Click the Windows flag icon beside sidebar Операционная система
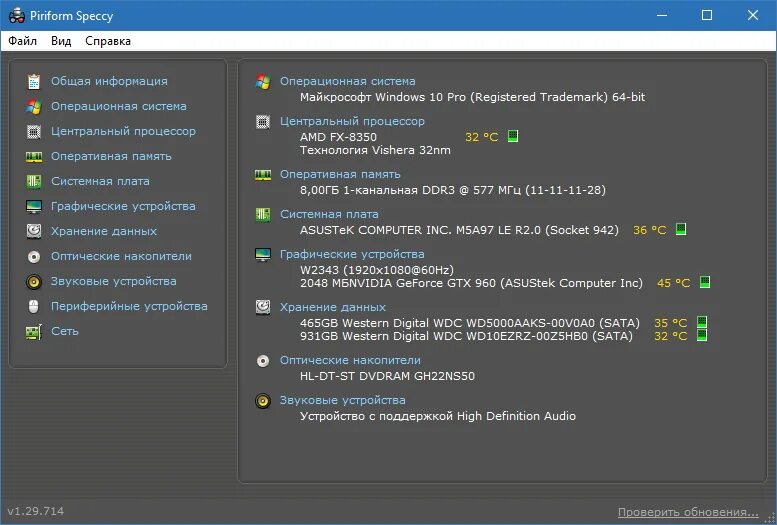The image size is (777, 525). pyautogui.click(x=34, y=106)
